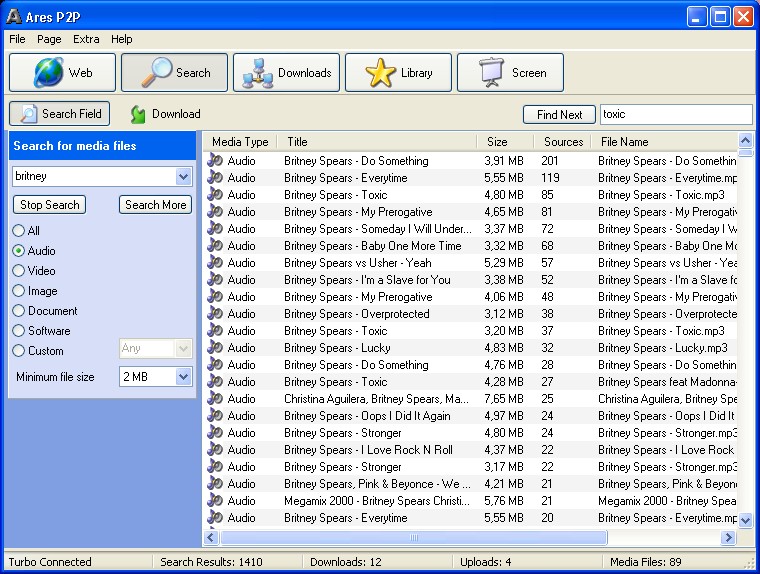Click the Download label in the toolbar
760x574 pixels.
point(176,114)
